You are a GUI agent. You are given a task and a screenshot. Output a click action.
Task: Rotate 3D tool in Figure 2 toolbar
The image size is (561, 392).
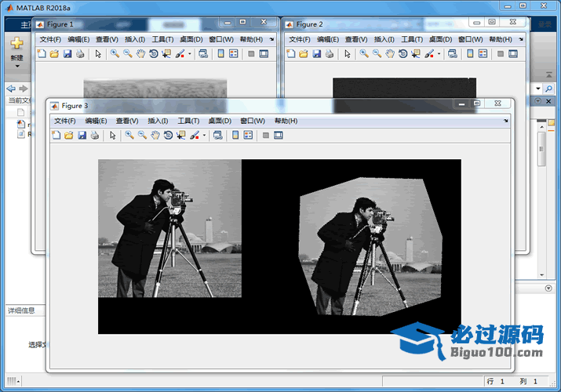pos(403,53)
